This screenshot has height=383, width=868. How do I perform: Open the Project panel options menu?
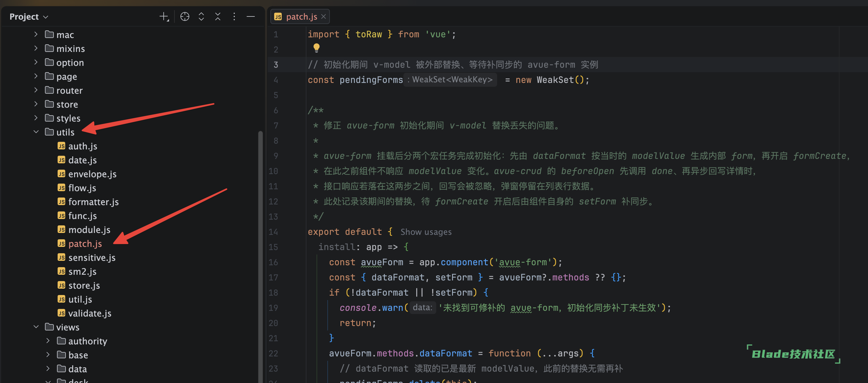tap(234, 16)
